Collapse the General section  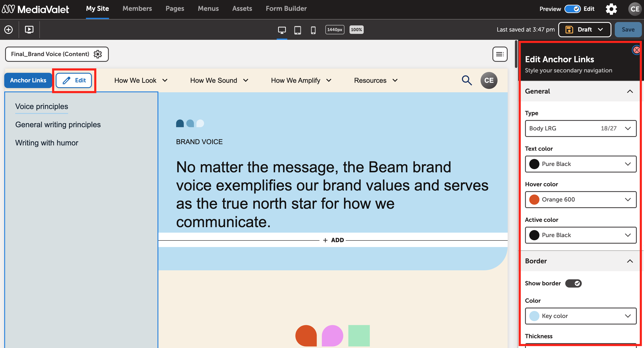[630, 91]
